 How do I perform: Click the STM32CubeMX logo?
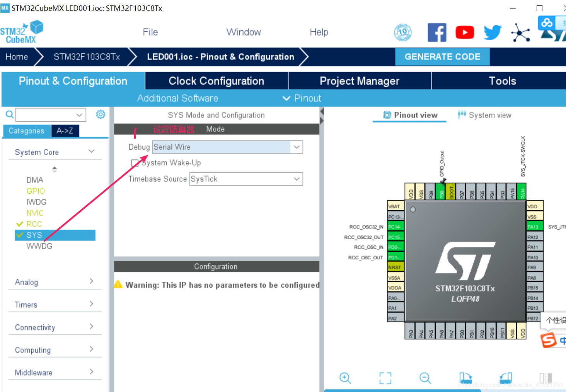(22, 32)
